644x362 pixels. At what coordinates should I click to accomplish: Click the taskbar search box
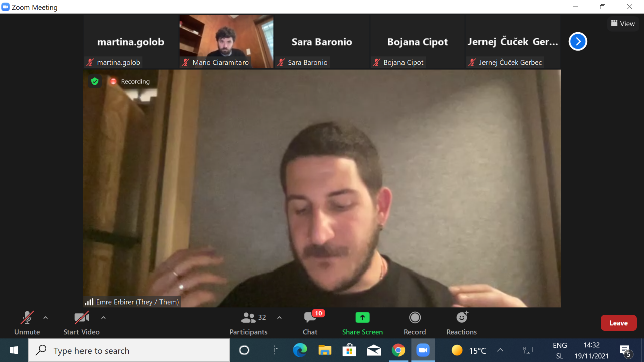coord(129,350)
